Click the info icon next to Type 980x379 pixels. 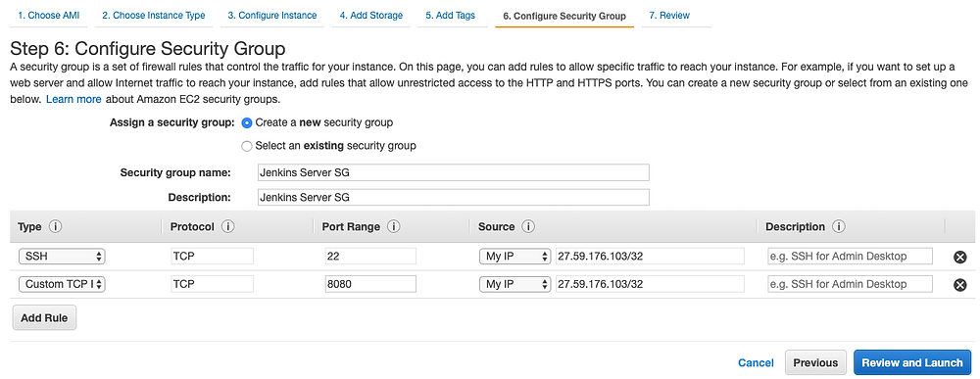[x=55, y=226]
